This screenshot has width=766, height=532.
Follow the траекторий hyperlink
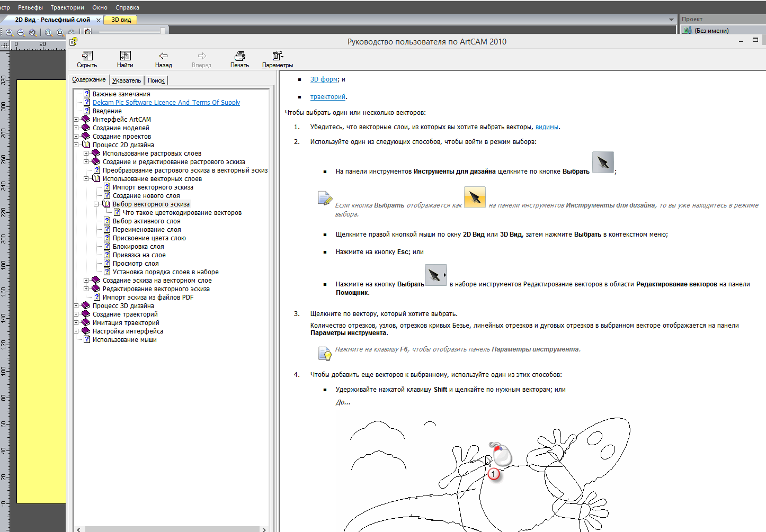328,97
